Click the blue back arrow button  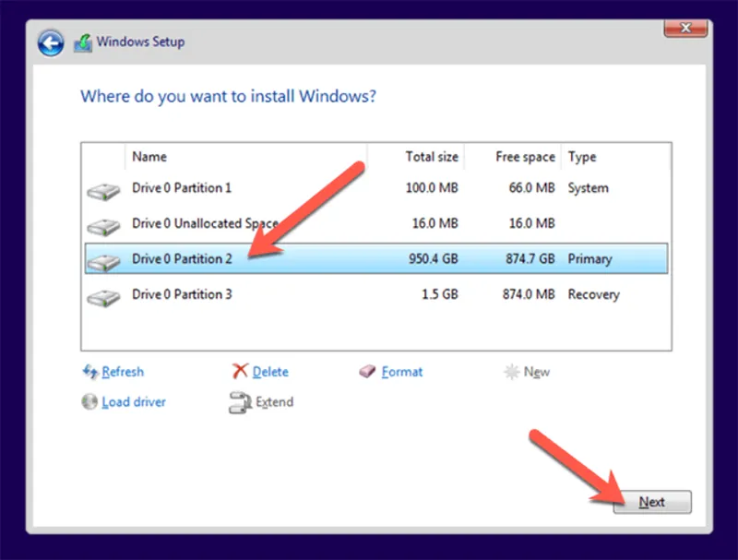click(51, 42)
